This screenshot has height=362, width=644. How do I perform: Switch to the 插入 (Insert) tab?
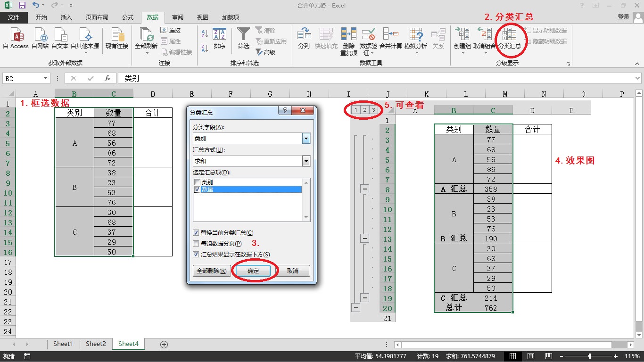(x=66, y=17)
